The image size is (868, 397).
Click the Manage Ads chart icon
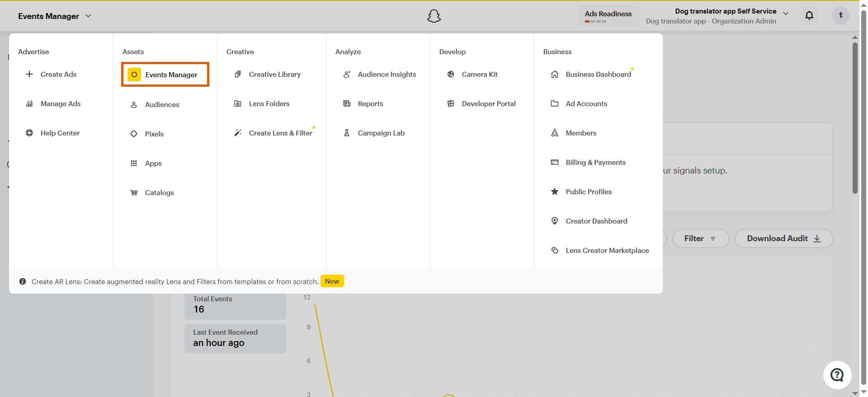(x=29, y=103)
